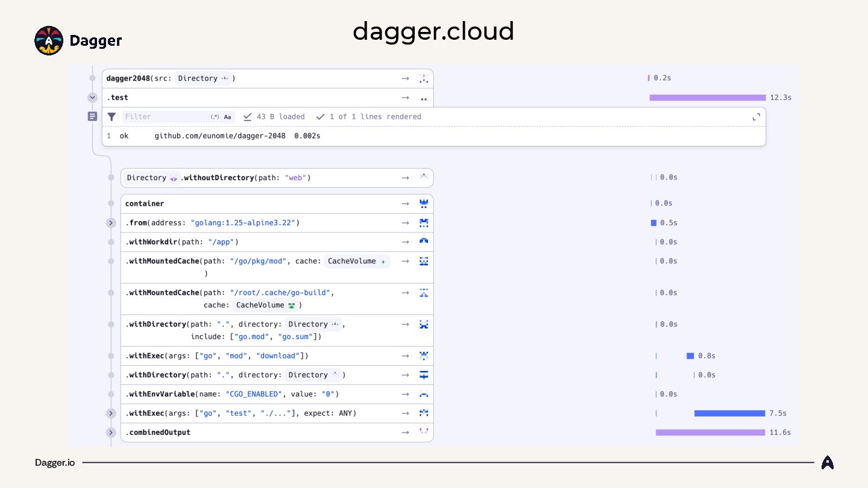Click arrow on container row
Image resolution: width=868 pixels, height=488 pixels.
click(x=405, y=204)
